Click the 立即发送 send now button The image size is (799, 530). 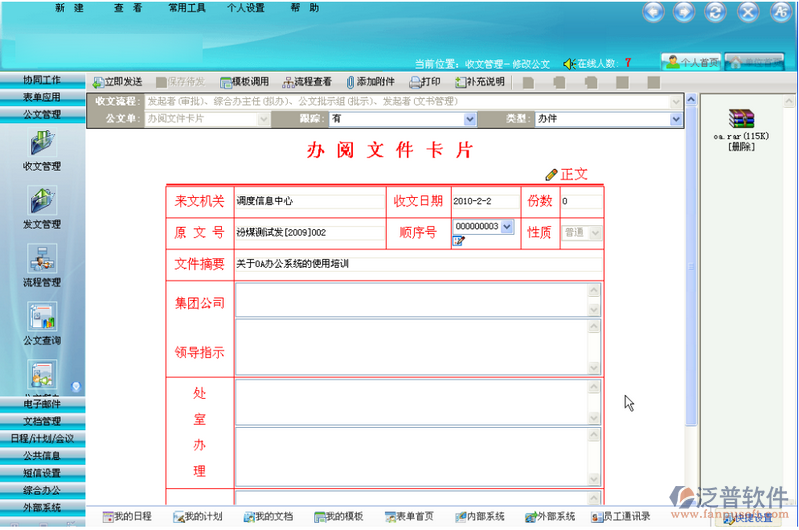coord(117,82)
